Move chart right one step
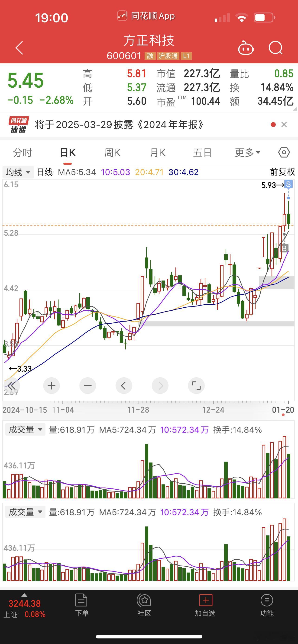298x644 pixels. (160, 386)
